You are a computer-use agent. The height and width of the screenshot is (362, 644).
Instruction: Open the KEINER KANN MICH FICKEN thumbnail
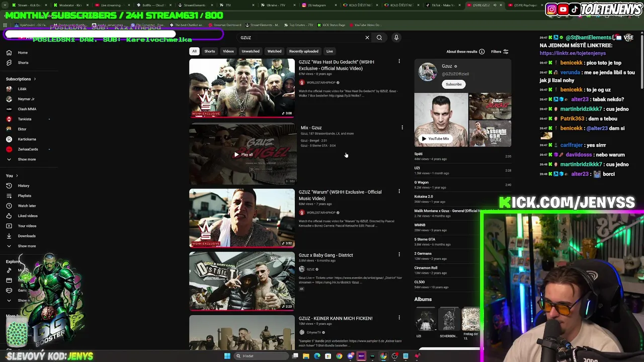point(242,332)
